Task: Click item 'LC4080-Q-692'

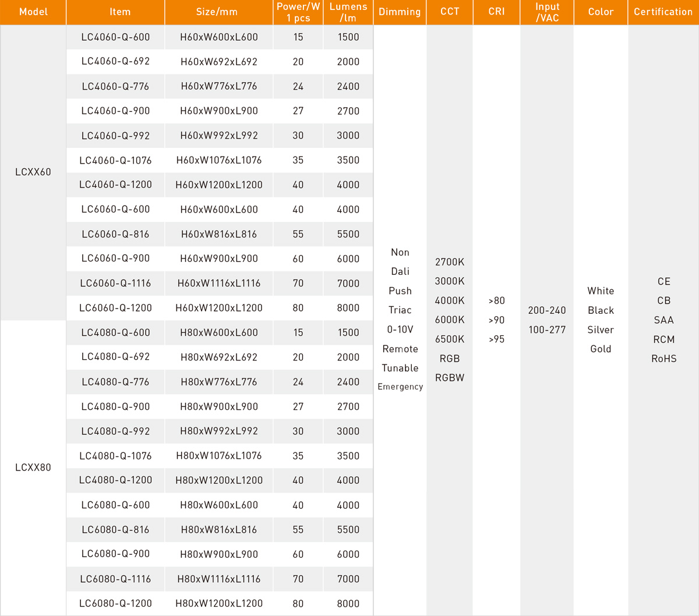Action: 116,357
